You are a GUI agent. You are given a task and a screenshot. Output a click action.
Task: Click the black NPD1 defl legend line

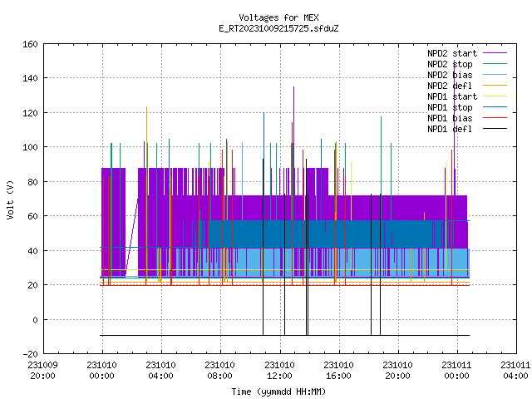495,129
